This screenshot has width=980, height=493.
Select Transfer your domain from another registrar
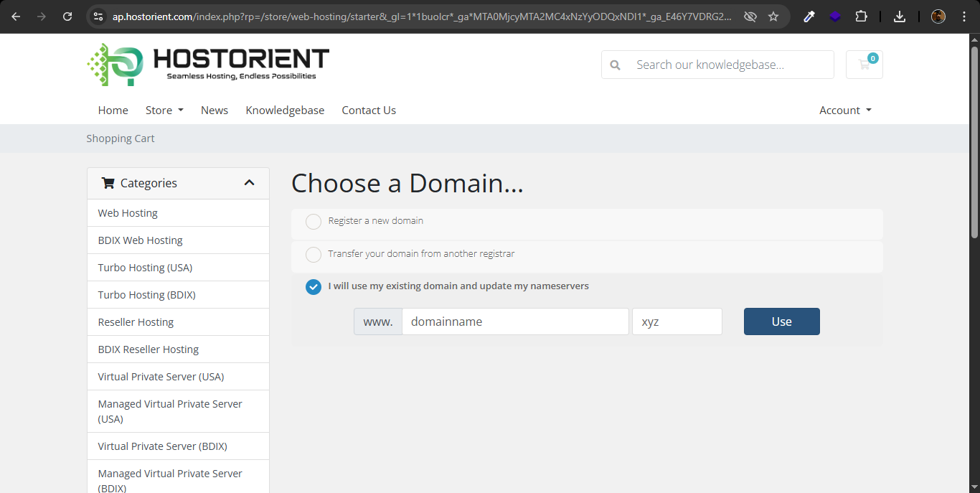pyautogui.click(x=314, y=255)
